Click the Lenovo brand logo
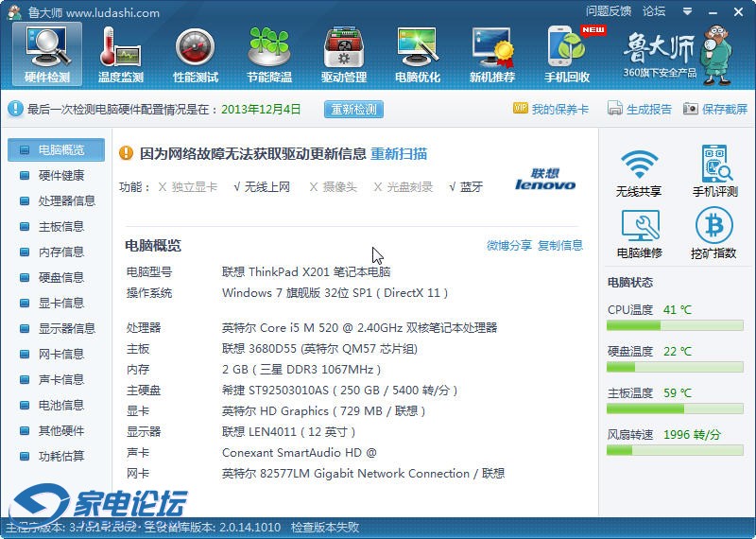This screenshot has height=539, width=756. click(x=545, y=179)
